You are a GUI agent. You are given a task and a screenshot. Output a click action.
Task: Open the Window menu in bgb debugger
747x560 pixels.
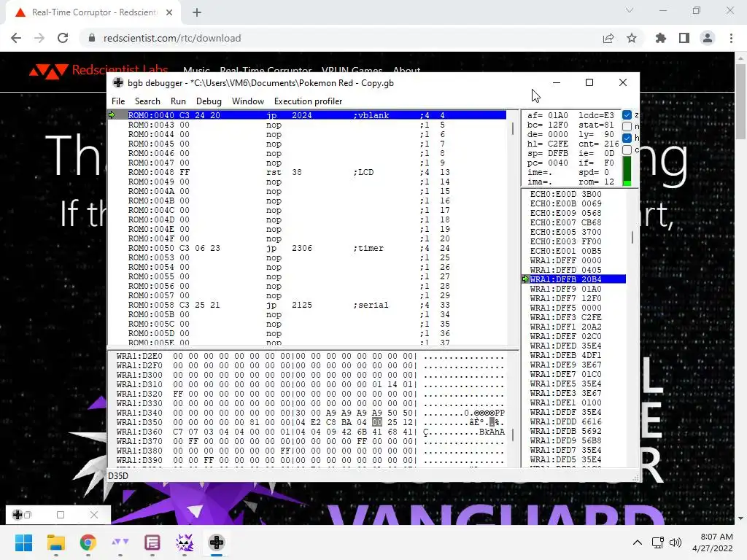tap(248, 101)
